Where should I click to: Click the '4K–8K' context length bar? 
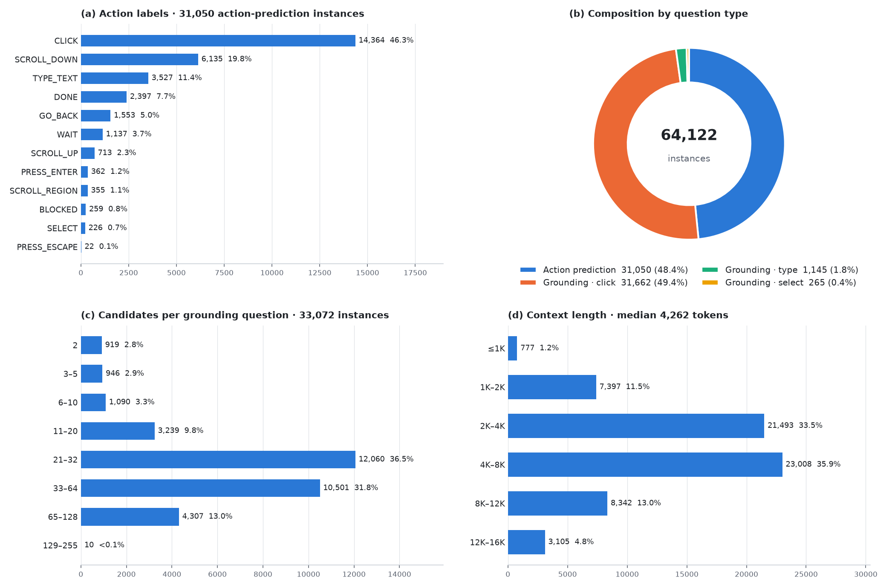(645, 464)
